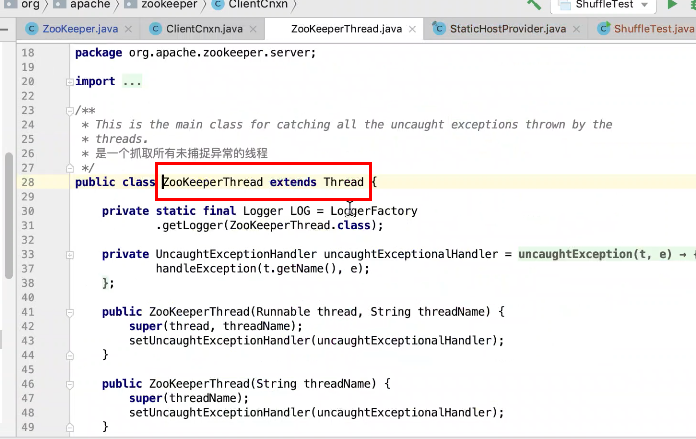Click 'ZooKeeperThread' class name on line 28

point(213,182)
